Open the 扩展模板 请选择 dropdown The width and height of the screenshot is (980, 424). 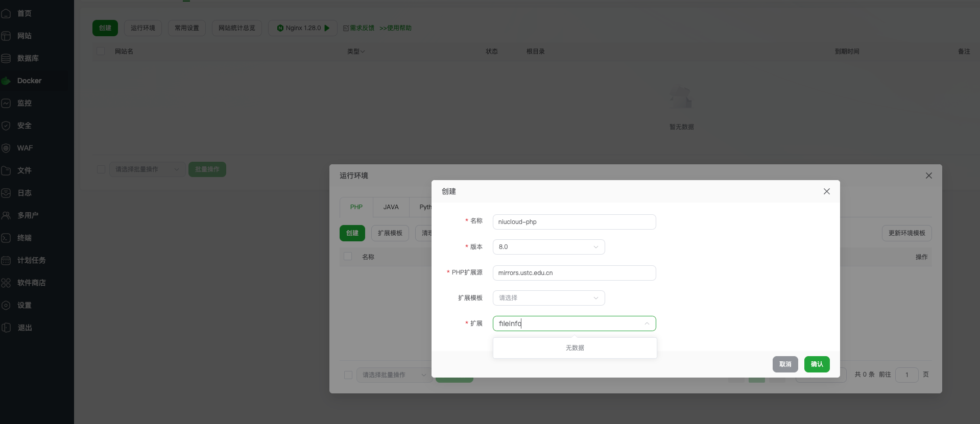pos(549,298)
